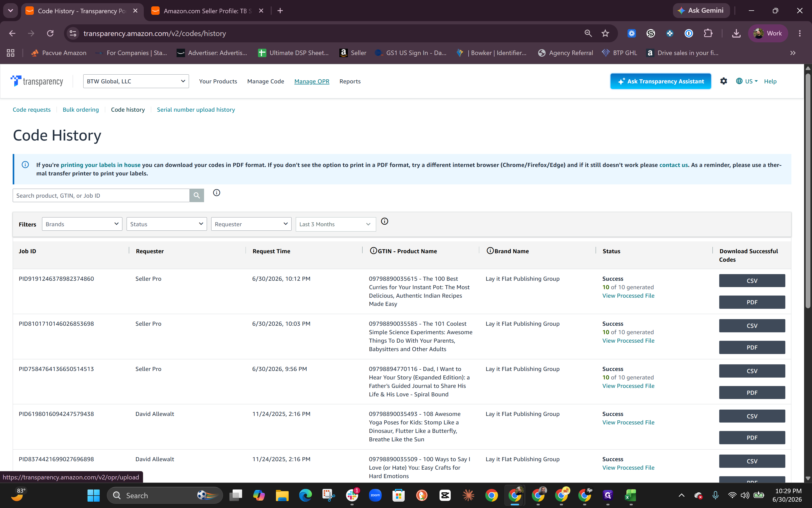Download CSV for job PID9191246378982374860
This screenshot has width=812, height=508.
click(x=752, y=280)
